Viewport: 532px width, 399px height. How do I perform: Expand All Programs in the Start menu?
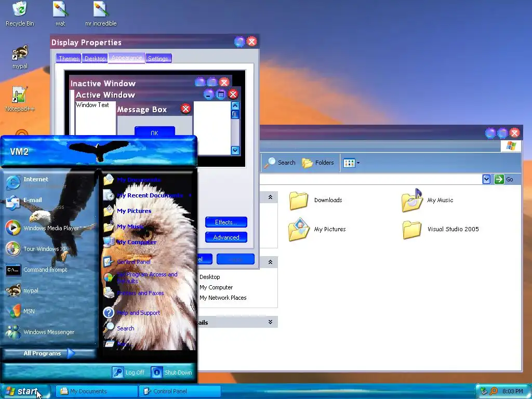49,353
